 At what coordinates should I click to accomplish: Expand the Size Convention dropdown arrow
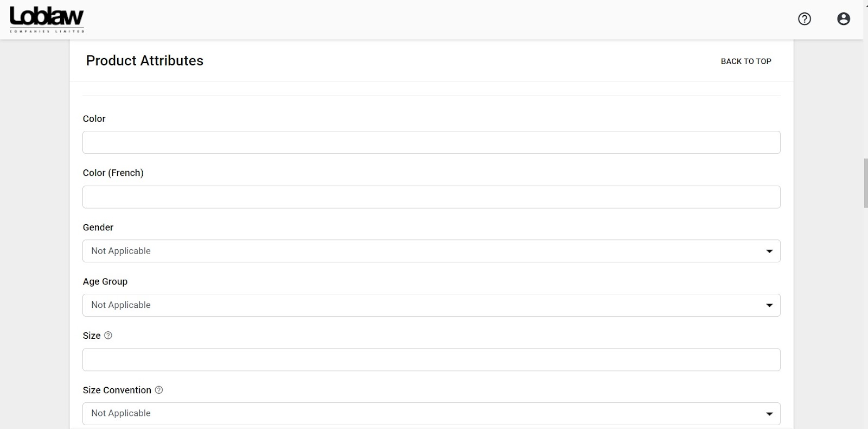point(769,414)
